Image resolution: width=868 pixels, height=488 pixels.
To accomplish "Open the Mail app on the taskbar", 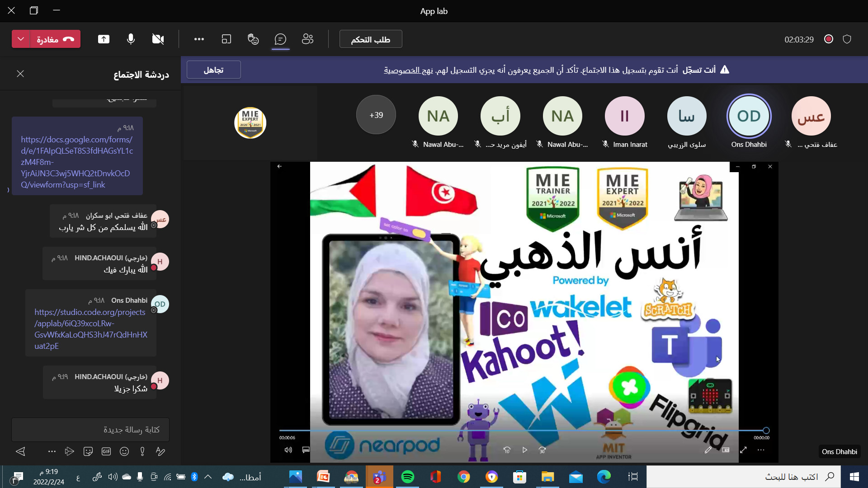I will pyautogui.click(x=576, y=477).
